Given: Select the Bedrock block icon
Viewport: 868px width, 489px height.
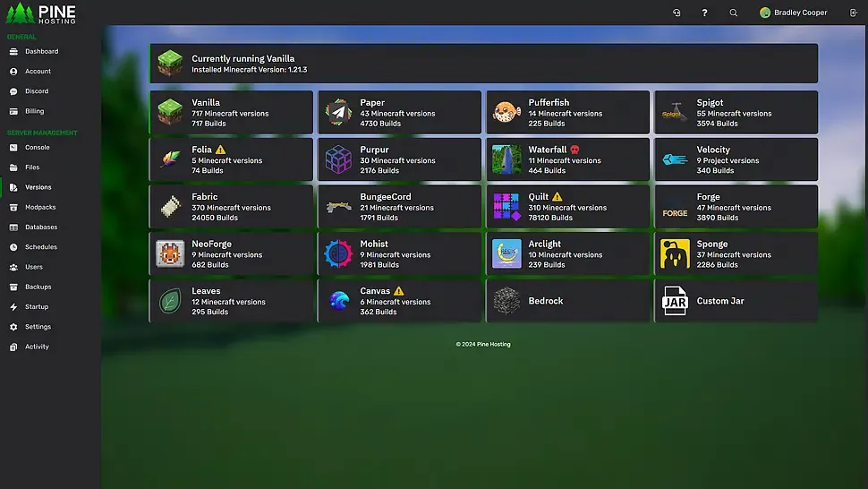Looking at the screenshot, I should pos(506,301).
